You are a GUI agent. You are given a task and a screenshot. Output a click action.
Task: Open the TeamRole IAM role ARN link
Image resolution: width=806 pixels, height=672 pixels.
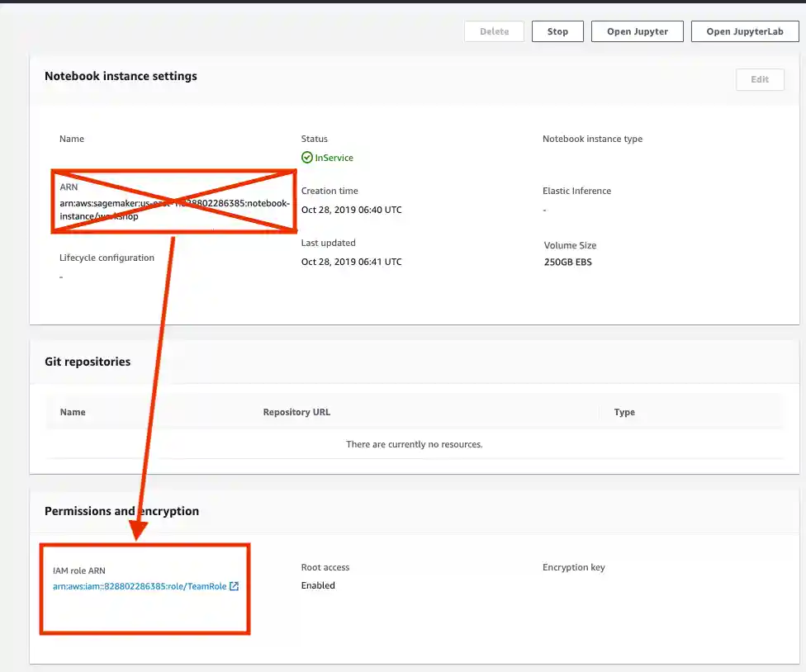[140, 586]
